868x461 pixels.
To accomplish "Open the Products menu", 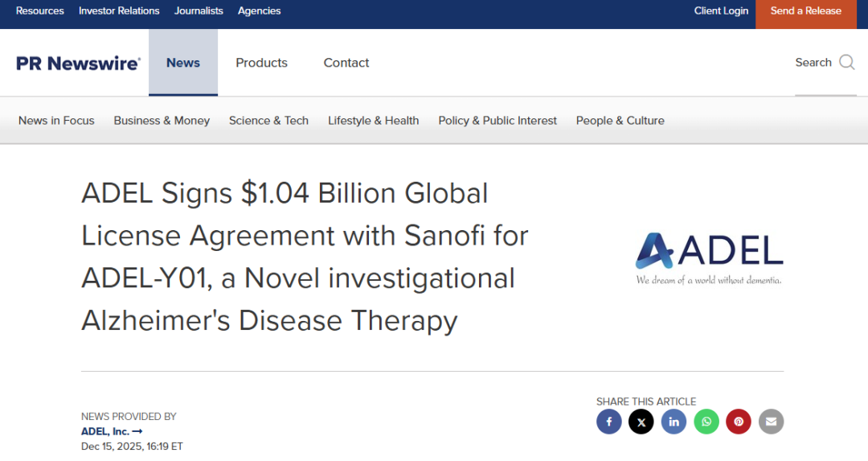I will pyautogui.click(x=261, y=63).
